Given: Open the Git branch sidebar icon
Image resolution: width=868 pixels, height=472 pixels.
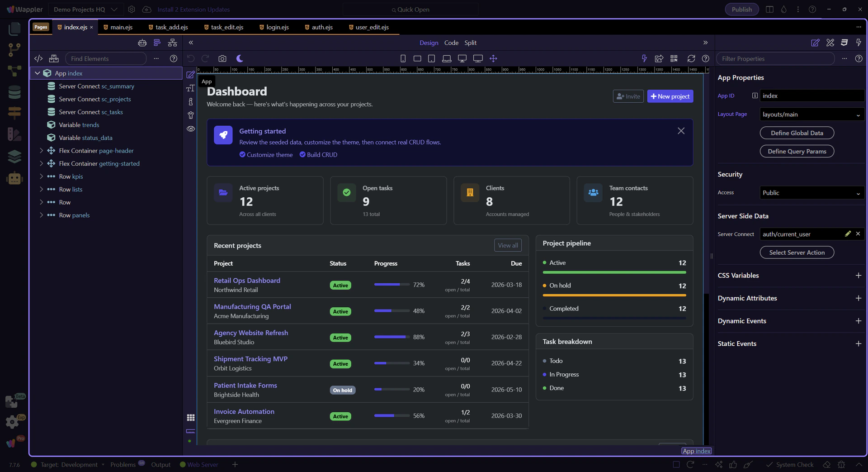Looking at the screenshot, I should (x=14, y=50).
